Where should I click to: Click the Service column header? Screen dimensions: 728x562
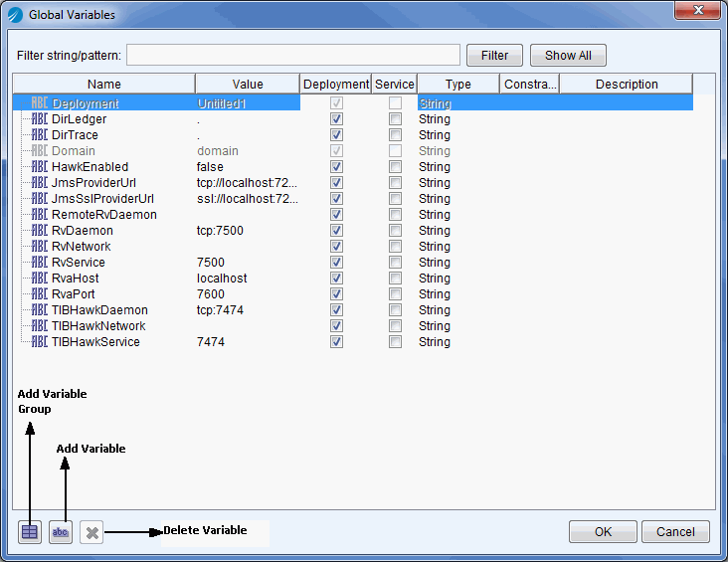394,85
